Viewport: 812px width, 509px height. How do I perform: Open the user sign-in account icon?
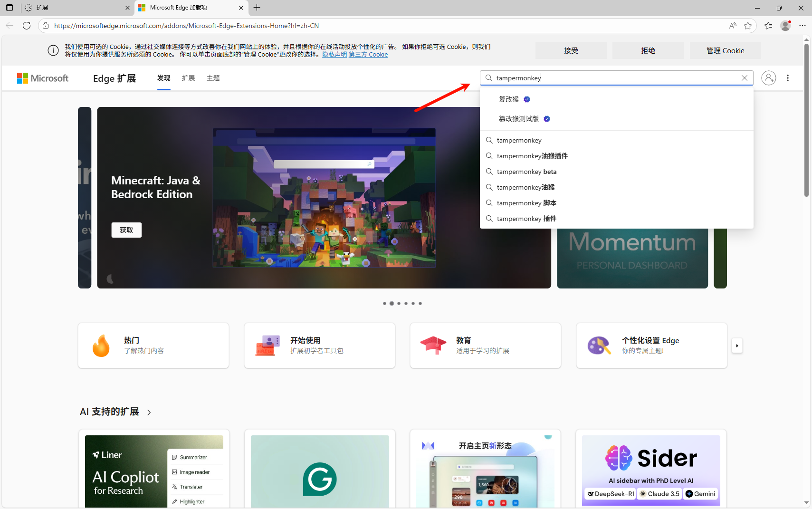pyautogui.click(x=768, y=78)
